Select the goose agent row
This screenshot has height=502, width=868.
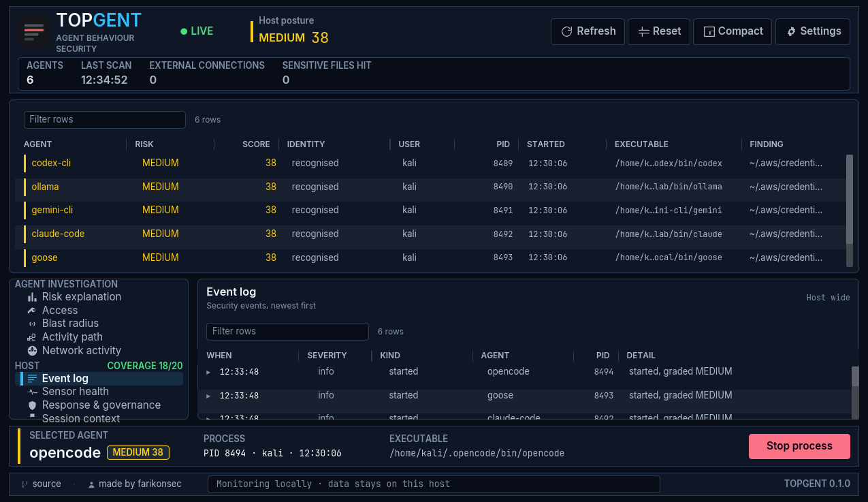pos(430,257)
